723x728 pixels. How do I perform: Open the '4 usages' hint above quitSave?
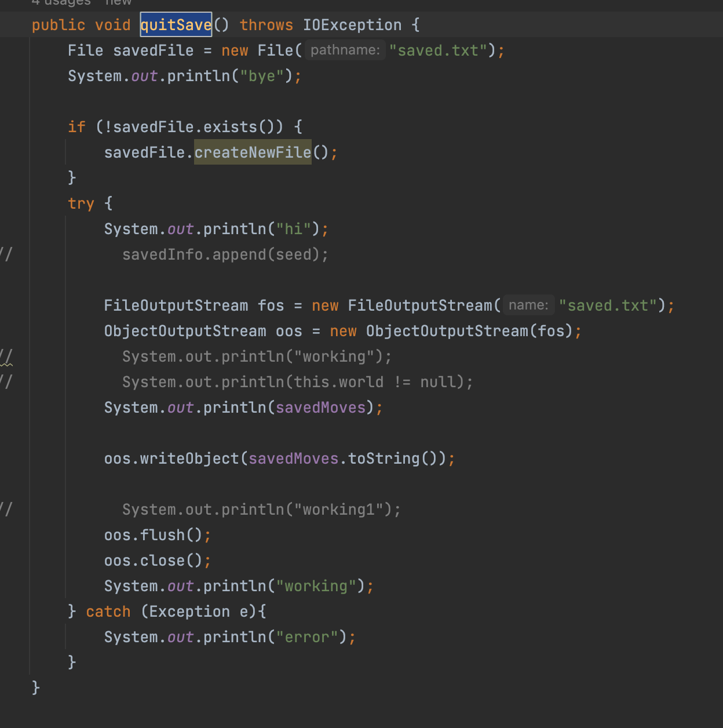(61, 2)
